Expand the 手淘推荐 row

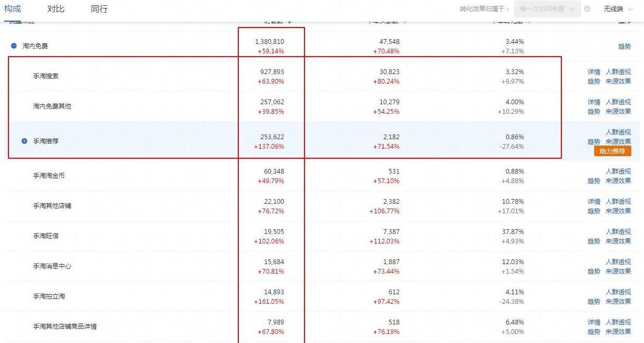24,141
